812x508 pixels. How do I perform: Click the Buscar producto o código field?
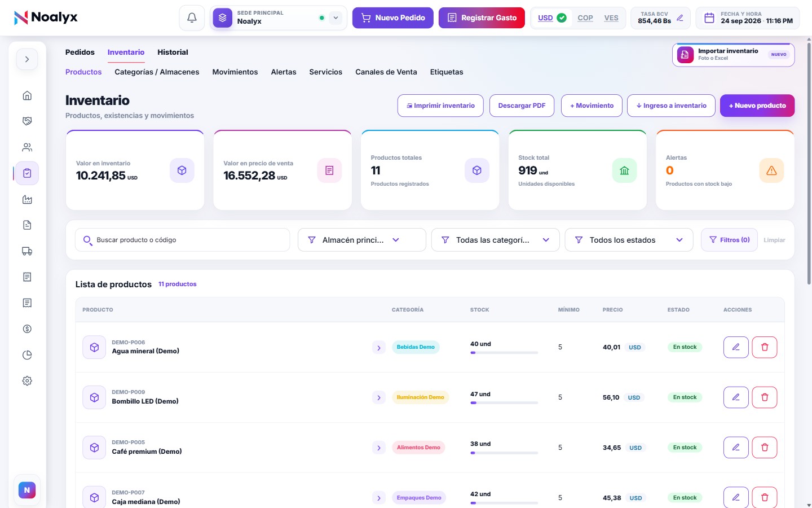pyautogui.click(x=182, y=240)
